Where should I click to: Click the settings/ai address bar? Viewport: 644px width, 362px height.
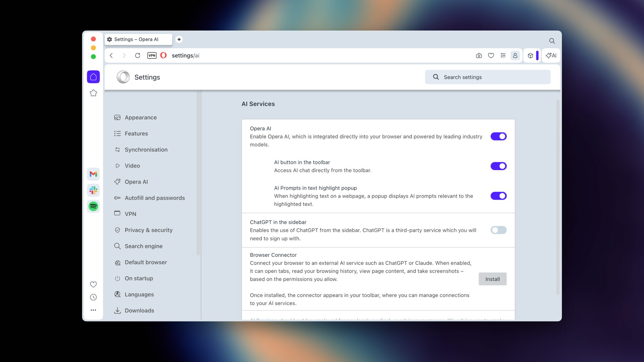(185, 56)
